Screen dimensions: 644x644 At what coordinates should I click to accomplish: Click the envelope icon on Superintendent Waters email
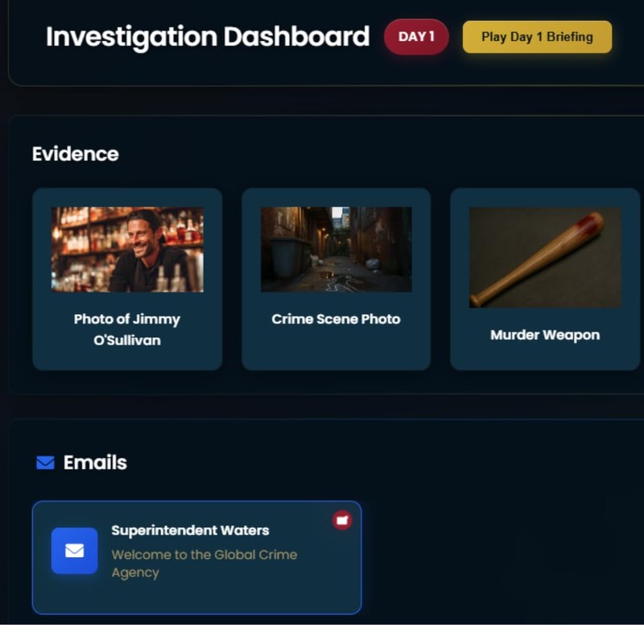click(x=74, y=551)
